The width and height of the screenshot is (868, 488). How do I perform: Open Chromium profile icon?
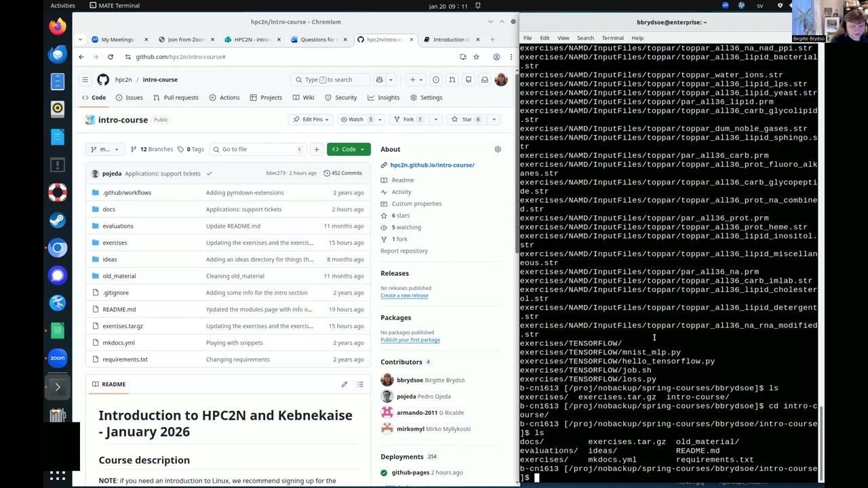496,57
